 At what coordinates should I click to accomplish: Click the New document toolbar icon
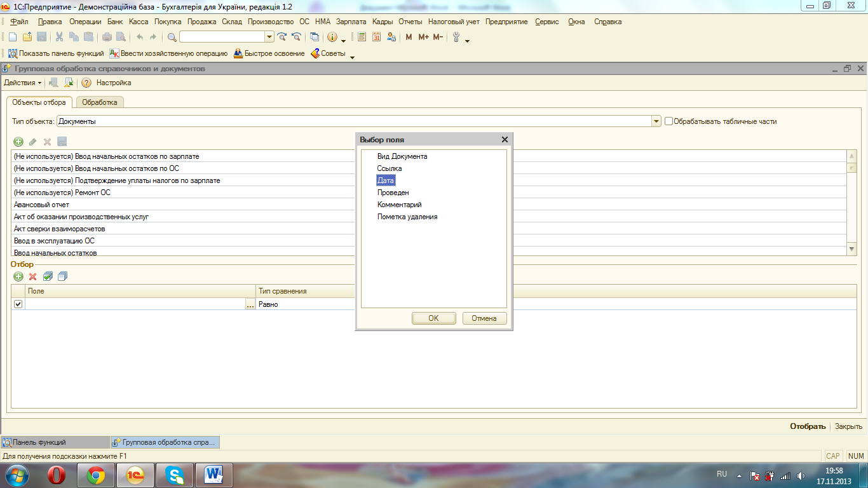tap(12, 37)
